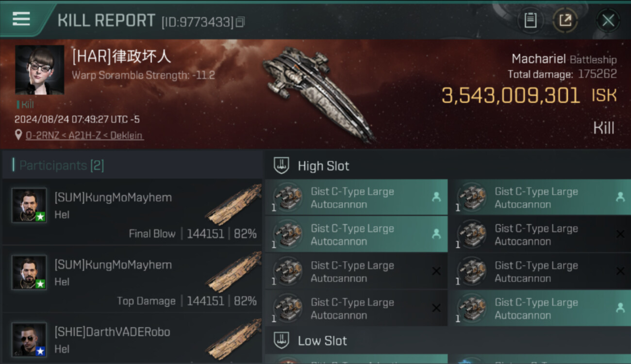
Task: Open KungMoMayhem's Final Blow portrait
Action: tap(29, 205)
